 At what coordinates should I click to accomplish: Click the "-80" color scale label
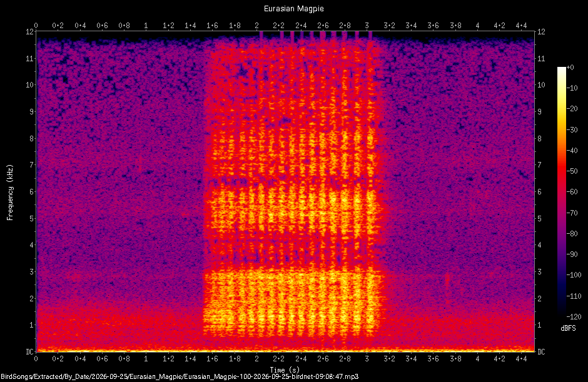pos(572,234)
